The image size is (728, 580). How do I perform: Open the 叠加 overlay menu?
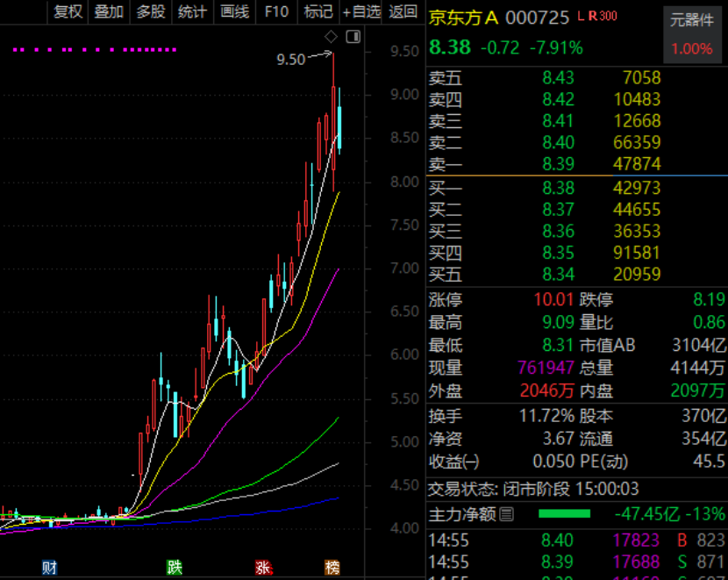click(x=109, y=11)
